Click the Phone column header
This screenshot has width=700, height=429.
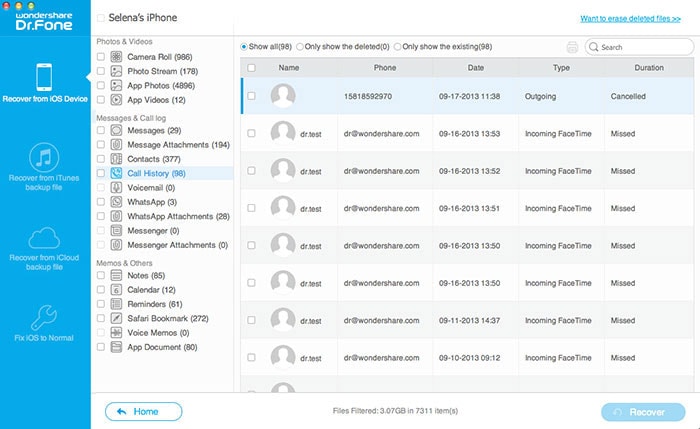(385, 68)
